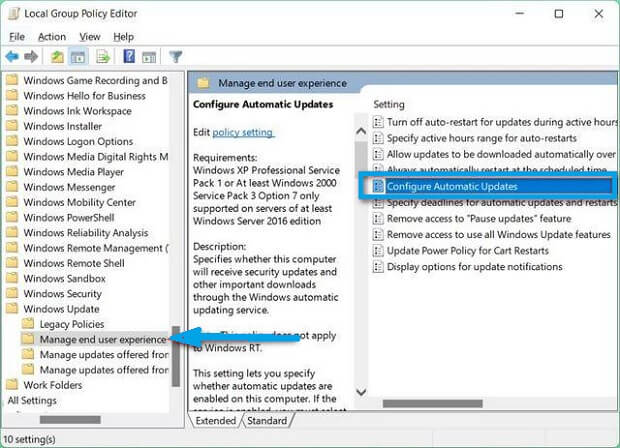
Task: Click description pane scroll down arrow
Action: 361,392
